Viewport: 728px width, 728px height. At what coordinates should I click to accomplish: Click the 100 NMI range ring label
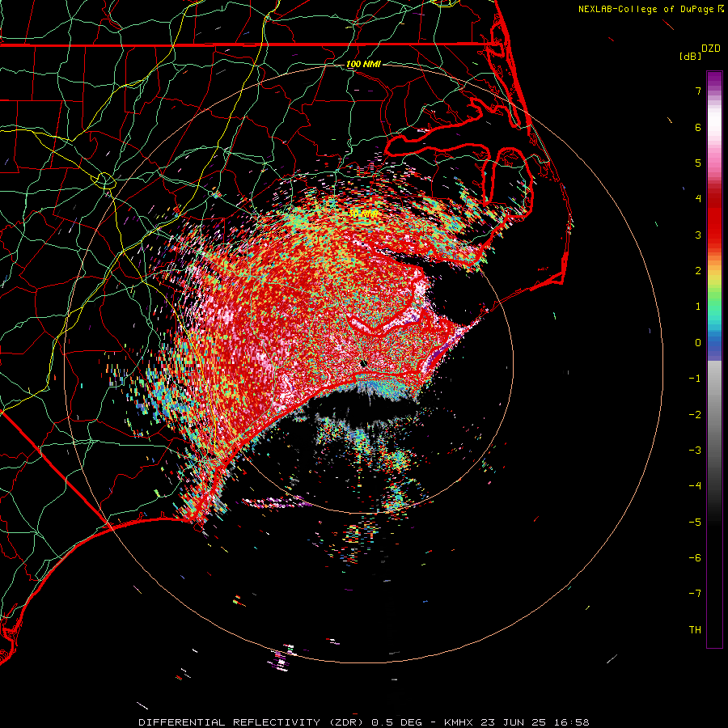(363, 64)
